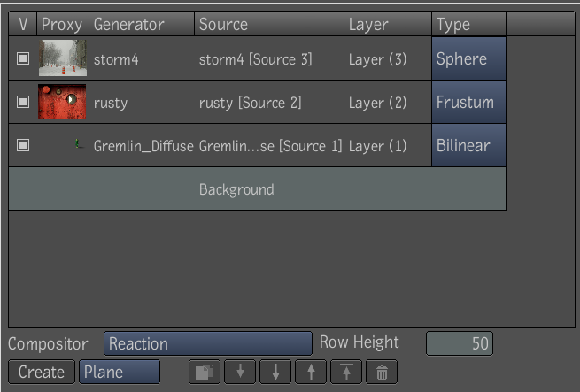This screenshot has width=580, height=392.
Task: Delete layer with the trash icon
Action: 382,372
